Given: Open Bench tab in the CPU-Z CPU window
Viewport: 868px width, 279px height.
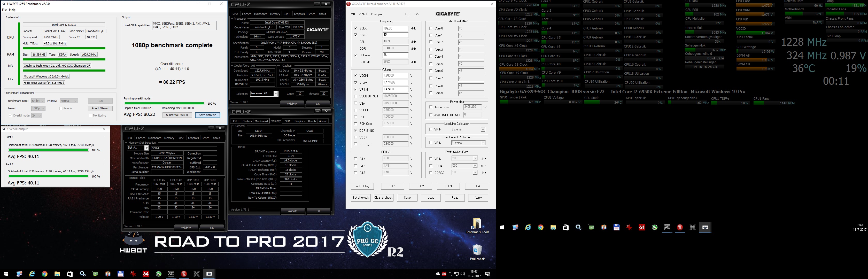Looking at the screenshot, I should click(311, 14).
